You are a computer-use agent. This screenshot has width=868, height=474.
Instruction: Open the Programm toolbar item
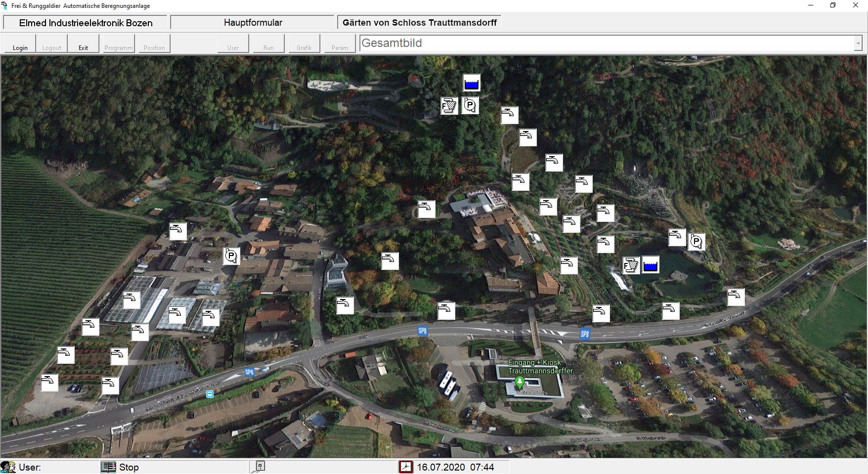[119, 43]
